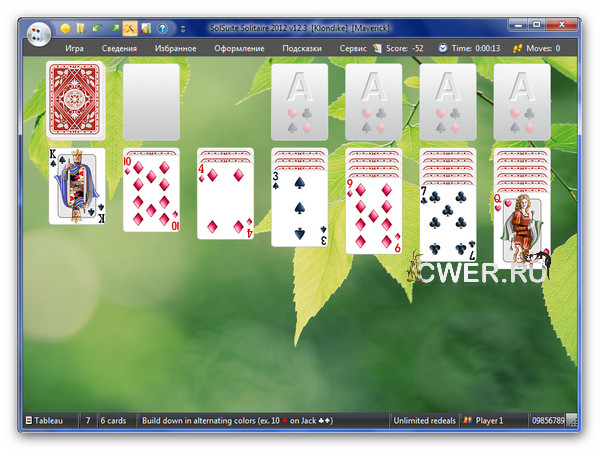Click the Moves footprints icon
The image size is (600, 451).
(x=517, y=47)
